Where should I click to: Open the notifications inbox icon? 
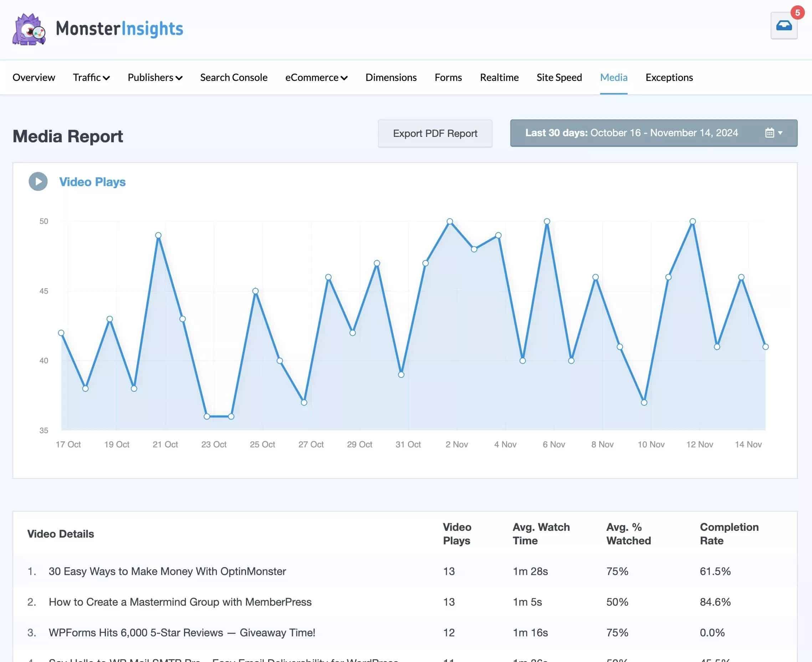coord(783,26)
